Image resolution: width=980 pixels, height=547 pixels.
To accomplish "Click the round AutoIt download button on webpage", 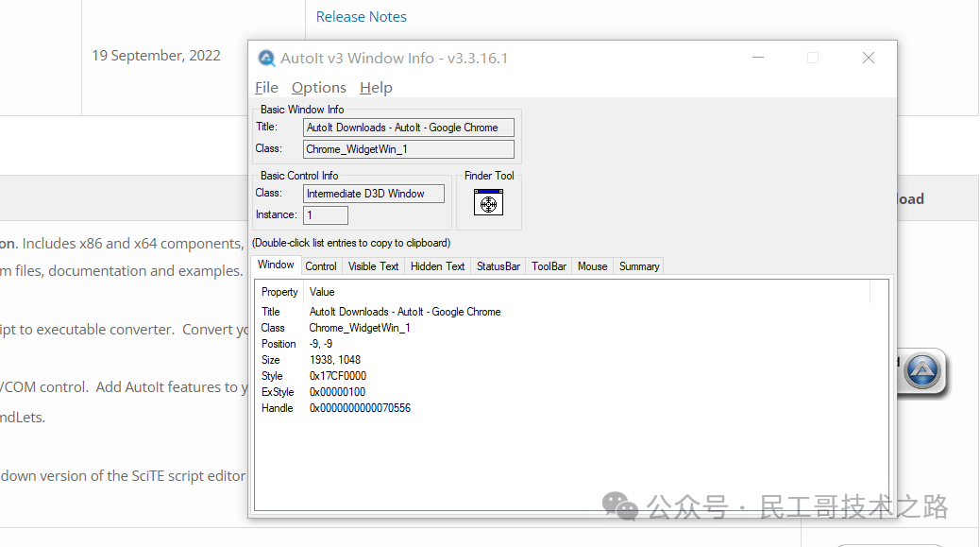I will click(x=922, y=371).
